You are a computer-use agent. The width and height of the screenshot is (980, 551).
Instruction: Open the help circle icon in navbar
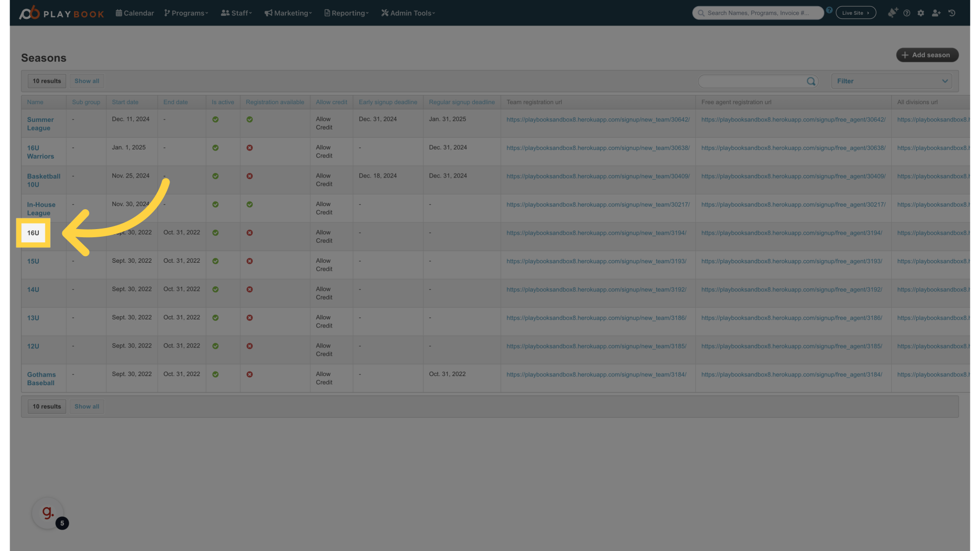point(907,13)
